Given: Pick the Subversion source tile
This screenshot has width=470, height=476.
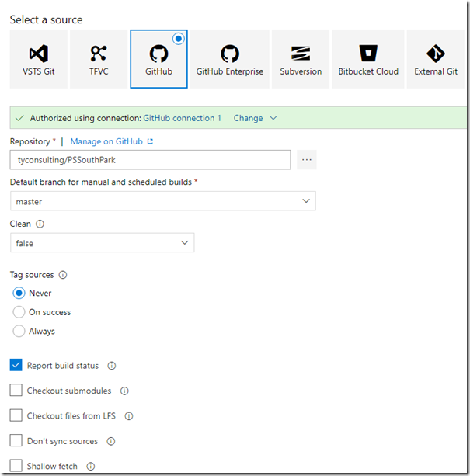Looking at the screenshot, I should click(x=301, y=59).
